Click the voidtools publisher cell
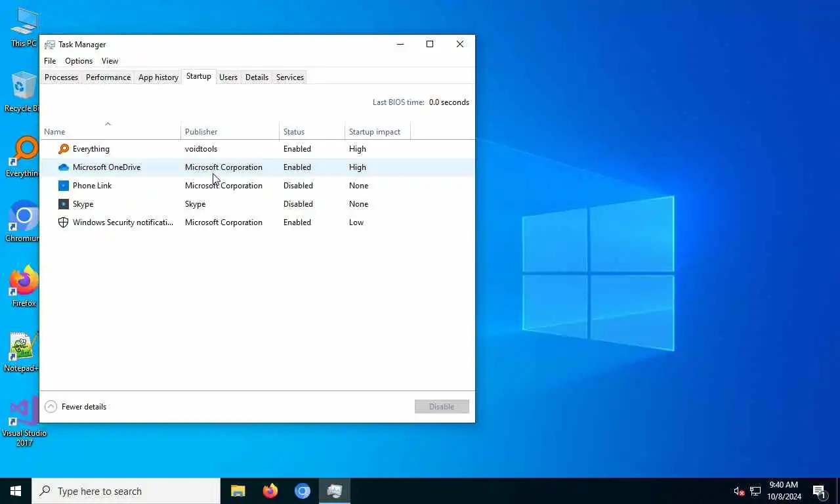The height and width of the screenshot is (504, 840). click(x=201, y=149)
